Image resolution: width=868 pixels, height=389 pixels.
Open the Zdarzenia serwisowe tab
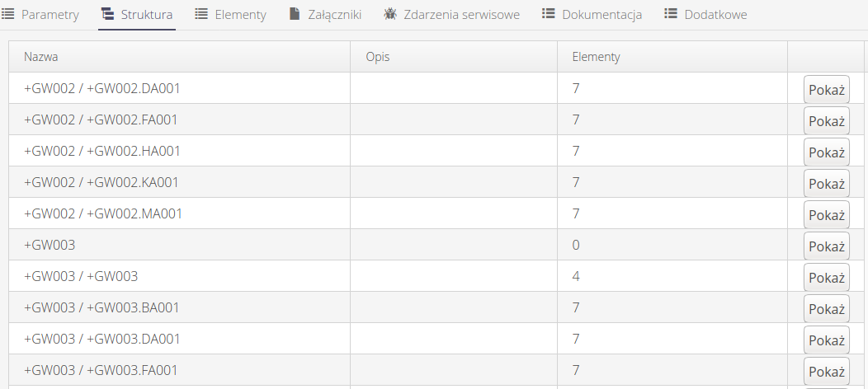[462, 15]
